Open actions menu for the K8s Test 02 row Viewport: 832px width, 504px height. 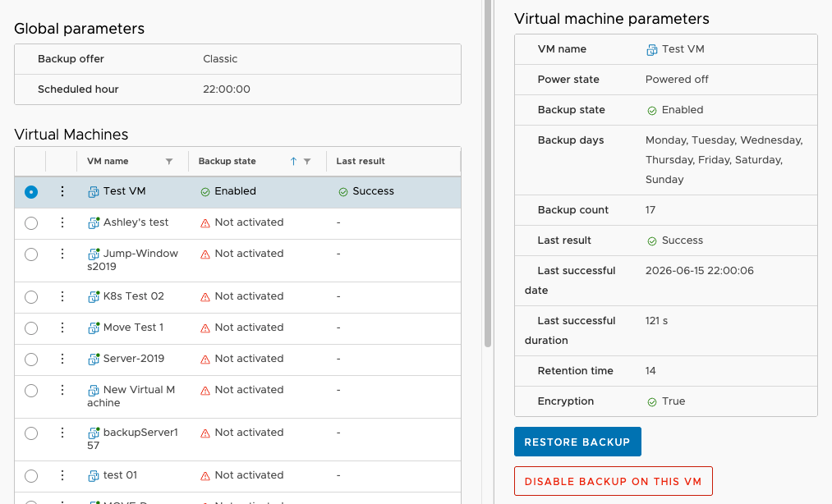click(62, 296)
